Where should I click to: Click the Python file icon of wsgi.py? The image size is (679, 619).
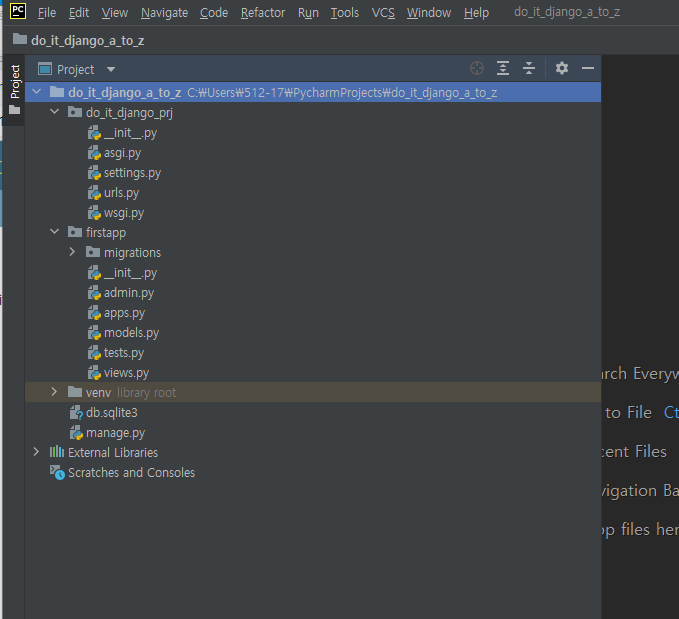click(x=94, y=213)
